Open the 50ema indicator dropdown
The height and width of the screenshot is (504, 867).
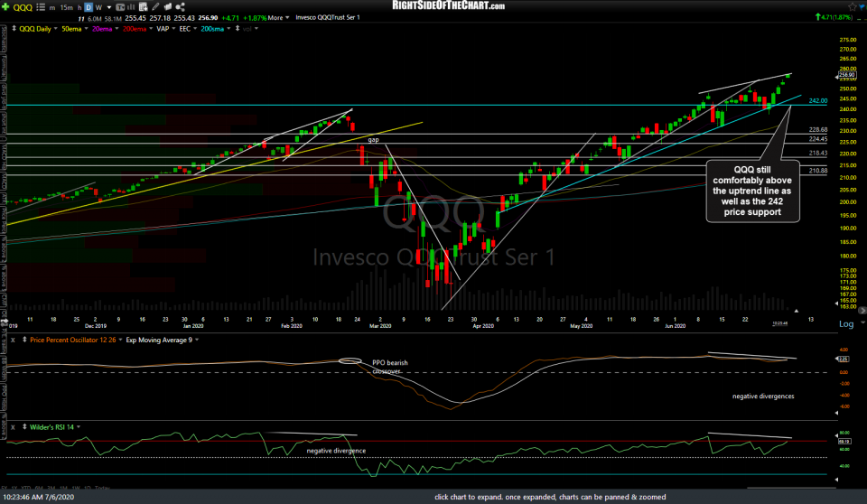click(87, 29)
